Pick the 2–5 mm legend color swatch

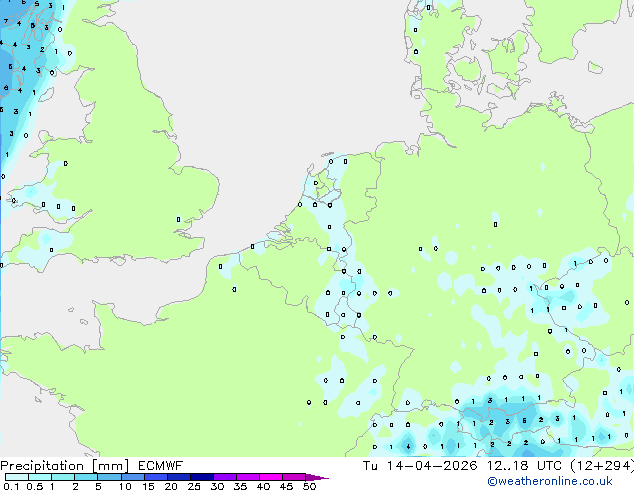coord(86,477)
